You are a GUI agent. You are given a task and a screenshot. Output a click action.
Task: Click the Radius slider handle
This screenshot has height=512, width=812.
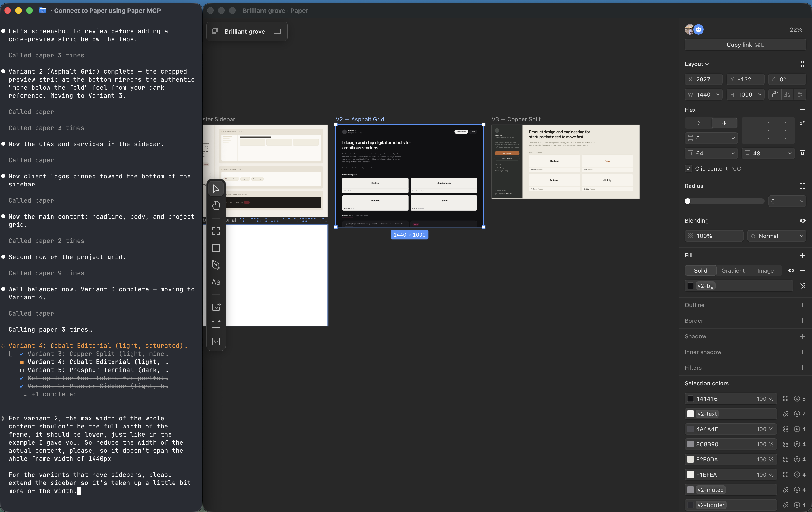(x=688, y=202)
